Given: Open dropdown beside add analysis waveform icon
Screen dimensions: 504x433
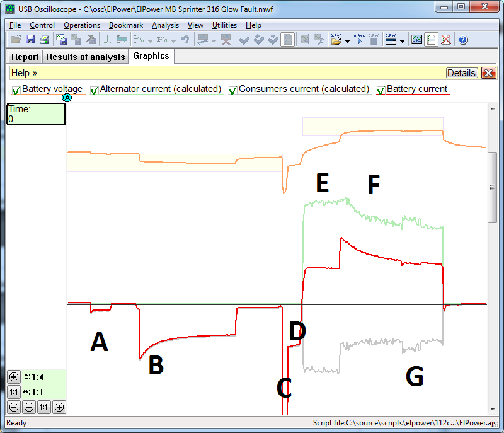Looking at the screenshot, I should [214, 41].
